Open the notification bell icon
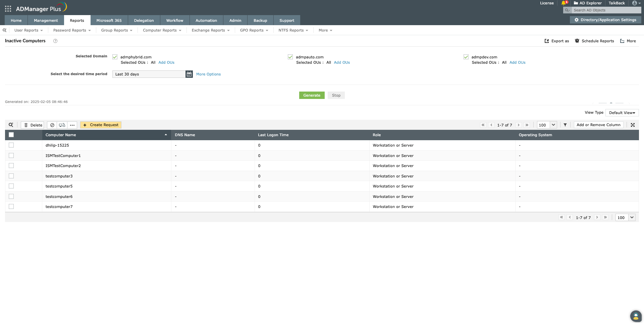The width and height of the screenshot is (644, 323). click(564, 3)
